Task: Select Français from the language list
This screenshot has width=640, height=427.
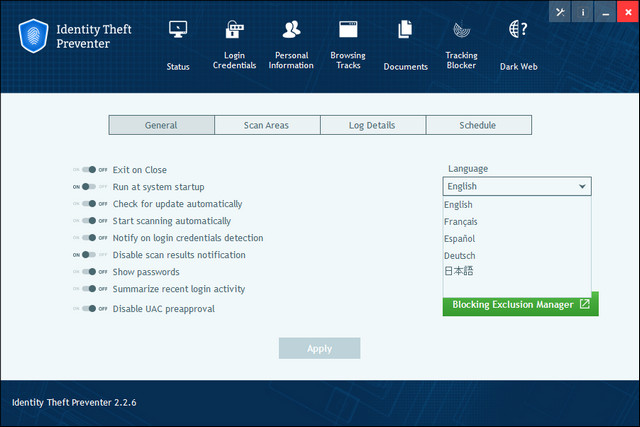Action: pos(462,222)
